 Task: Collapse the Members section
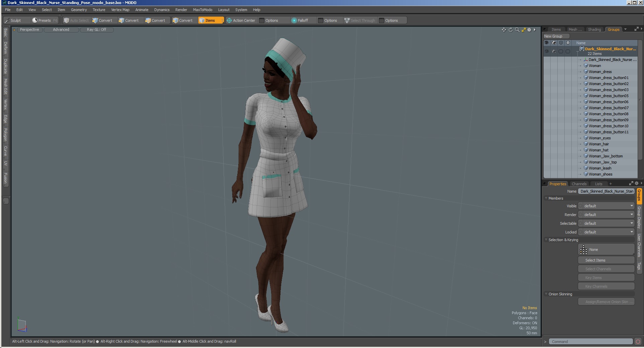pos(546,198)
